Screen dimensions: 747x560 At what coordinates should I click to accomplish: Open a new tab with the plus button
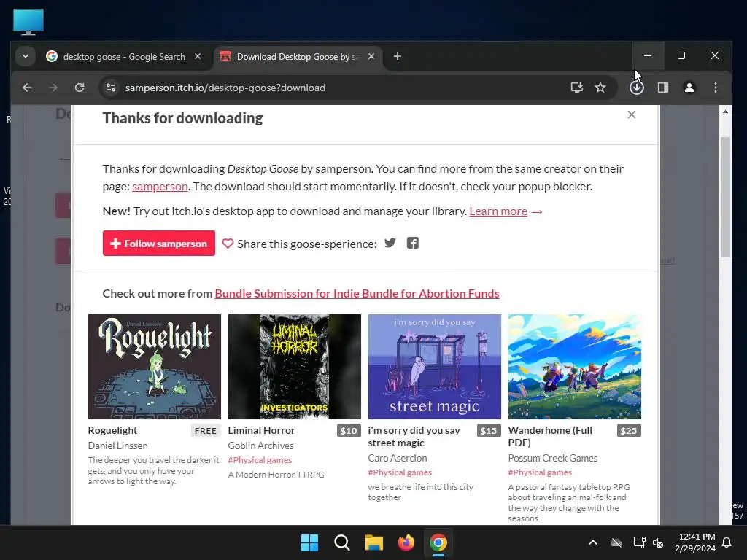click(398, 56)
